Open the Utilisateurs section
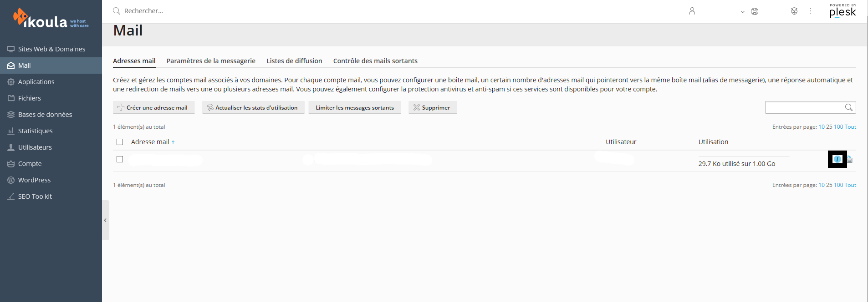This screenshot has height=302, width=868. point(51,147)
